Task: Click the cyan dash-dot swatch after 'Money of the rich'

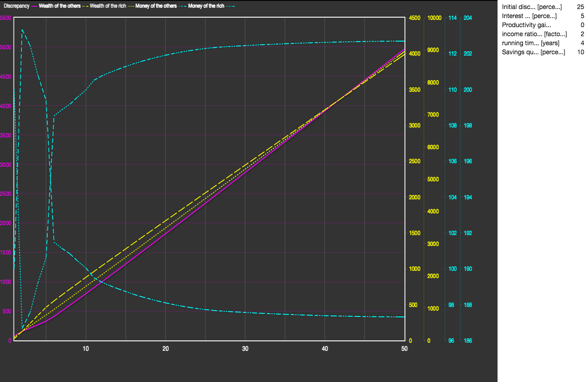Action: coord(230,6)
